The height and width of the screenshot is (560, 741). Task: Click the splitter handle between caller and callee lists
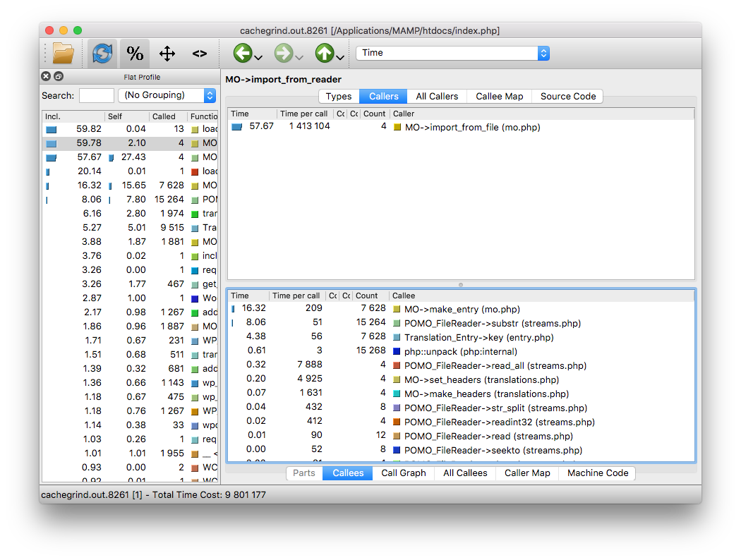coord(461,285)
